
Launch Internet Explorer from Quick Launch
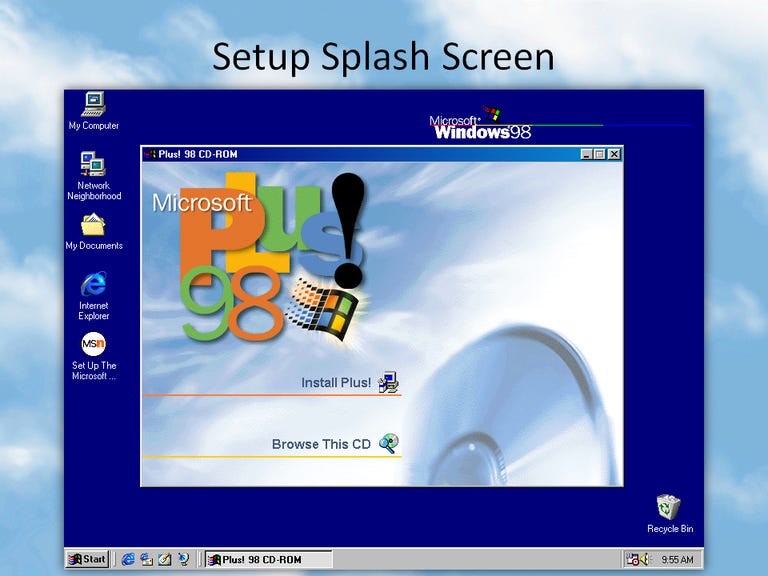click(x=128, y=559)
